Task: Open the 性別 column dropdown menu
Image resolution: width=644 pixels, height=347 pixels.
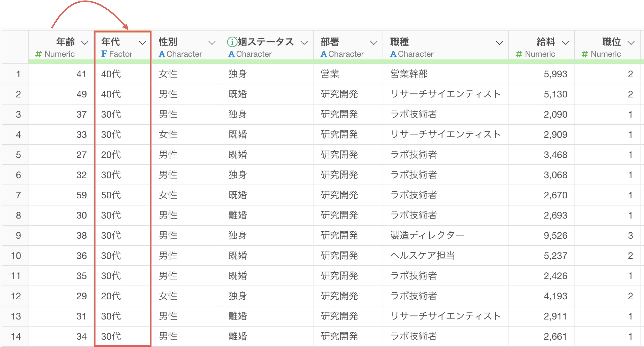Action: point(212,43)
